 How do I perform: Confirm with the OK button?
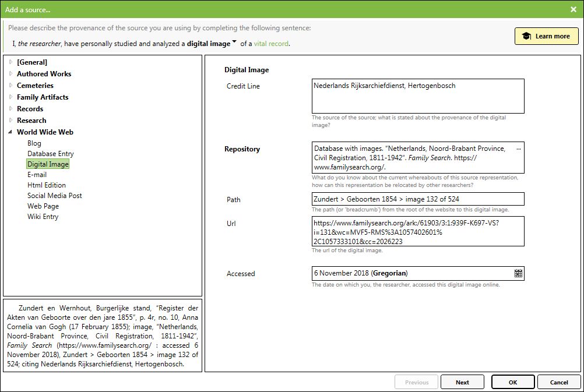pos(512,382)
